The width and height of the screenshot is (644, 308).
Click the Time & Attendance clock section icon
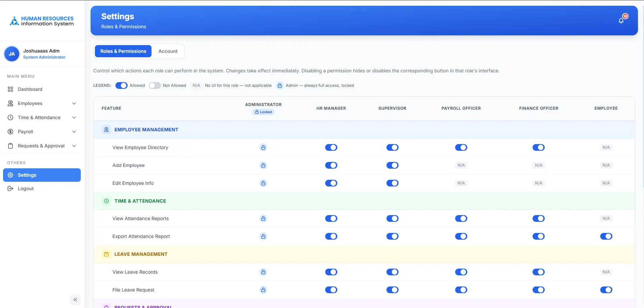(106, 201)
